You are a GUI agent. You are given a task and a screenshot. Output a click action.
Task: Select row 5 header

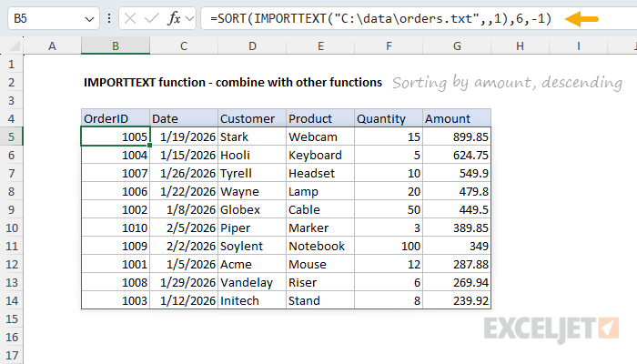click(11, 136)
